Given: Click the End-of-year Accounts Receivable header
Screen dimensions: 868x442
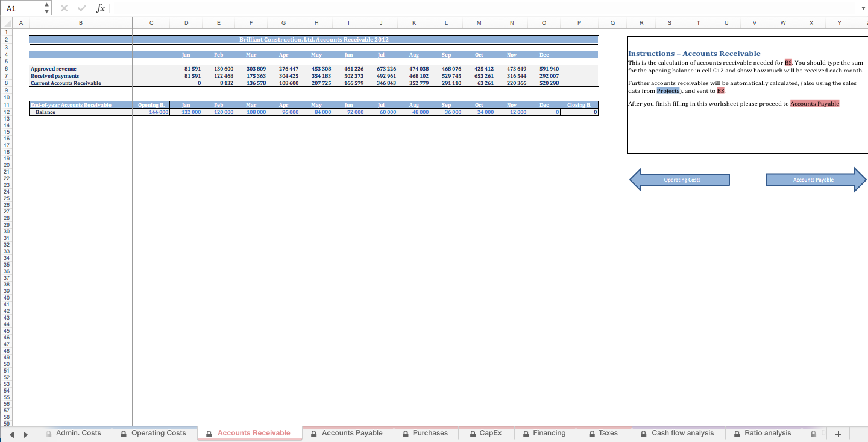Looking at the screenshot, I should tap(71, 105).
